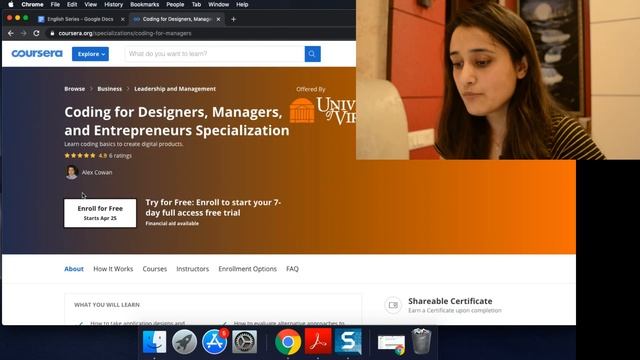
Task: Click Leadership and Management breadcrumb
Action: (175, 89)
